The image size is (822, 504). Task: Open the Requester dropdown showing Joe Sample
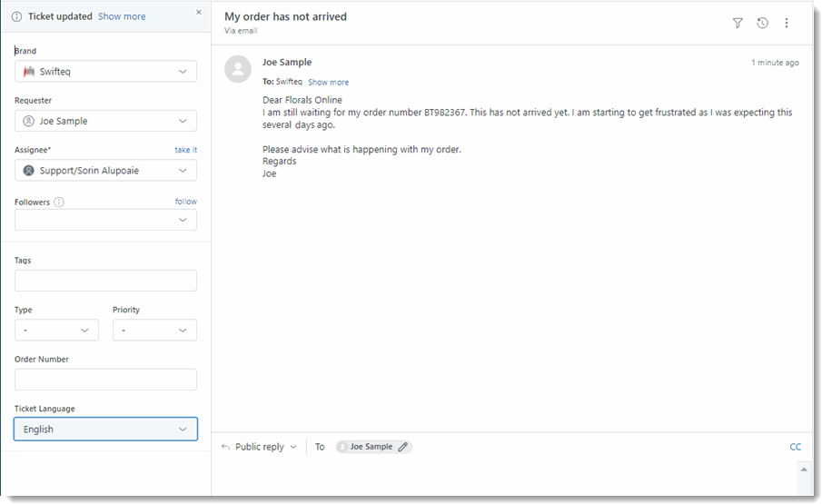click(106, 121)
